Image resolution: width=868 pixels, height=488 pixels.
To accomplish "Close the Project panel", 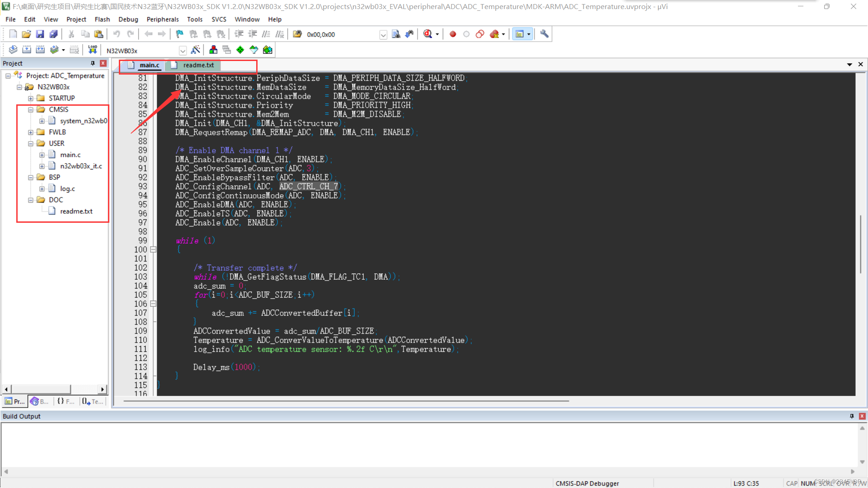I will pyautogui.click(x=103, y=63).
